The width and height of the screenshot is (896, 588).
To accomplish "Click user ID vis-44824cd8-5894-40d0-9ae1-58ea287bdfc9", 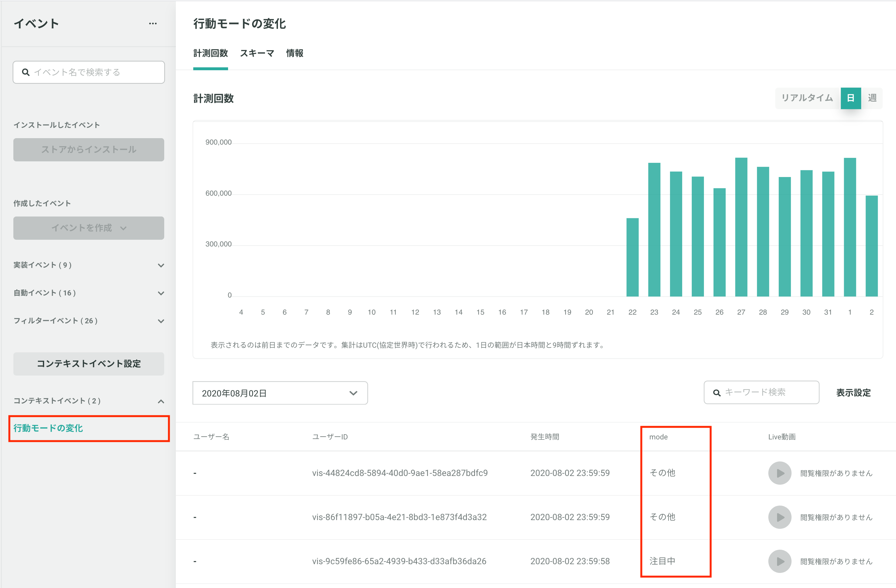I will coord(400,473).
